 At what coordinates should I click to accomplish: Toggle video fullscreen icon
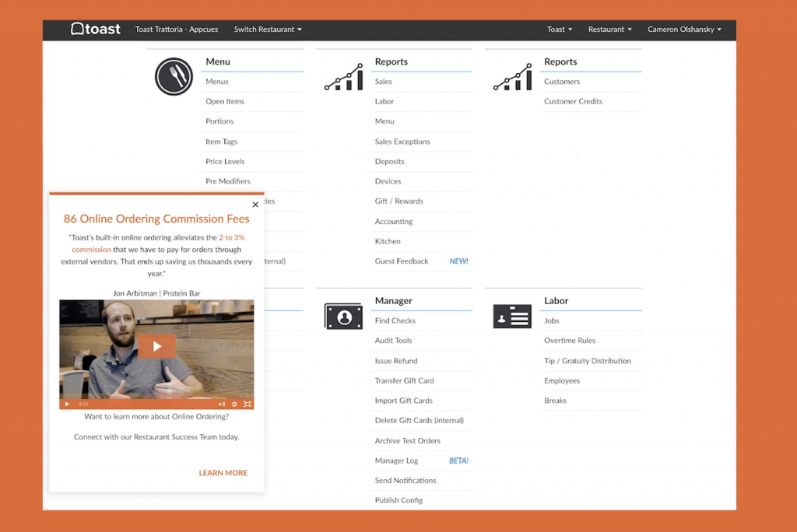[248, 404]
